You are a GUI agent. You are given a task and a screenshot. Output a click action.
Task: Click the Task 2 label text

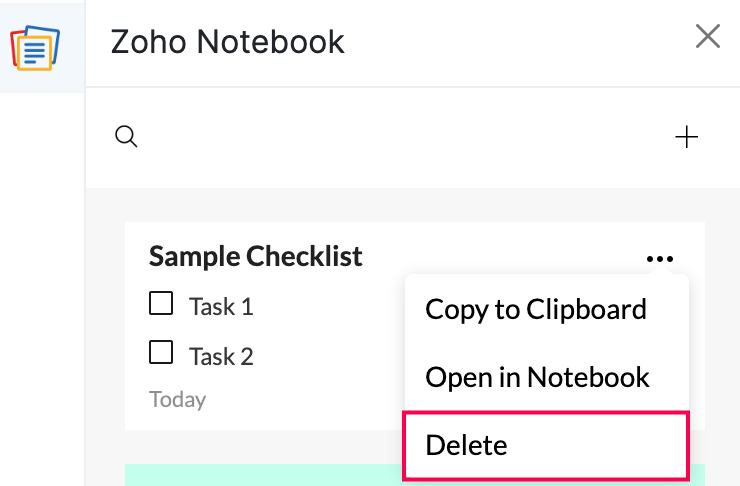(x=221, y=355)
